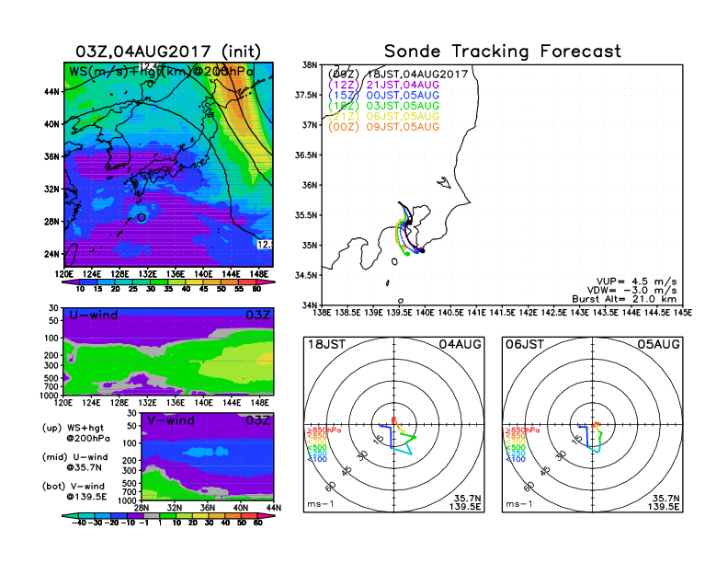Click the typhoon symbol near 28N on the wind map
Screen dimensions: 728x563
point(142,217)
